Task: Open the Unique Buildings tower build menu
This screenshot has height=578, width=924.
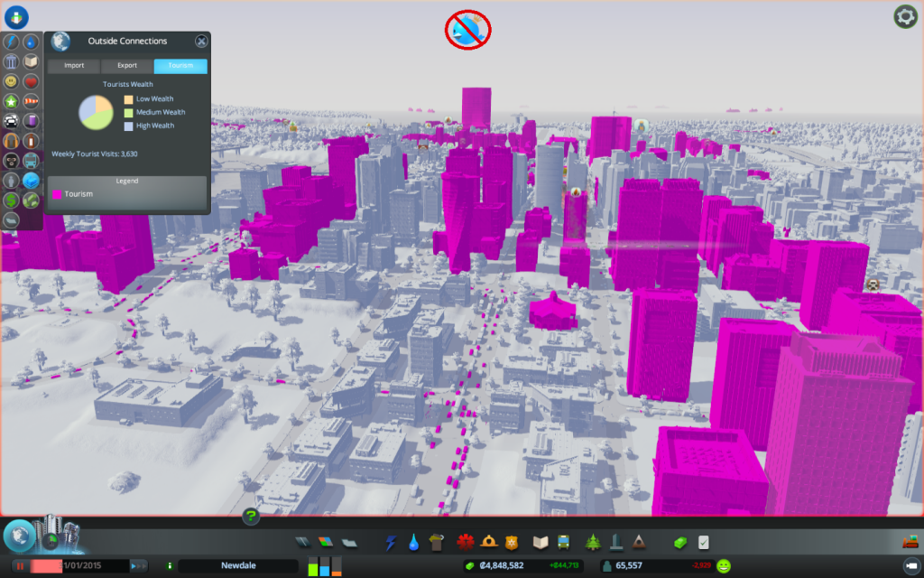Action: coord(615,542)
